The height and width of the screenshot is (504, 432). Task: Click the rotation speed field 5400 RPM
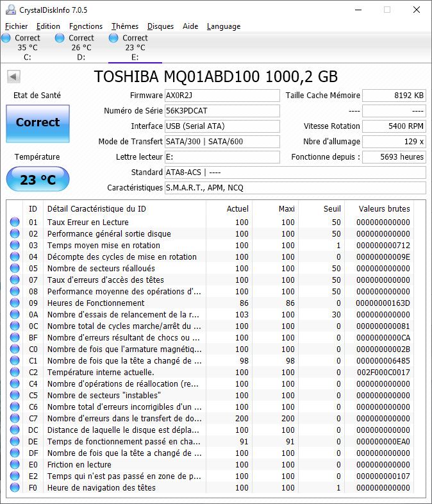click(x=394, y=126)
